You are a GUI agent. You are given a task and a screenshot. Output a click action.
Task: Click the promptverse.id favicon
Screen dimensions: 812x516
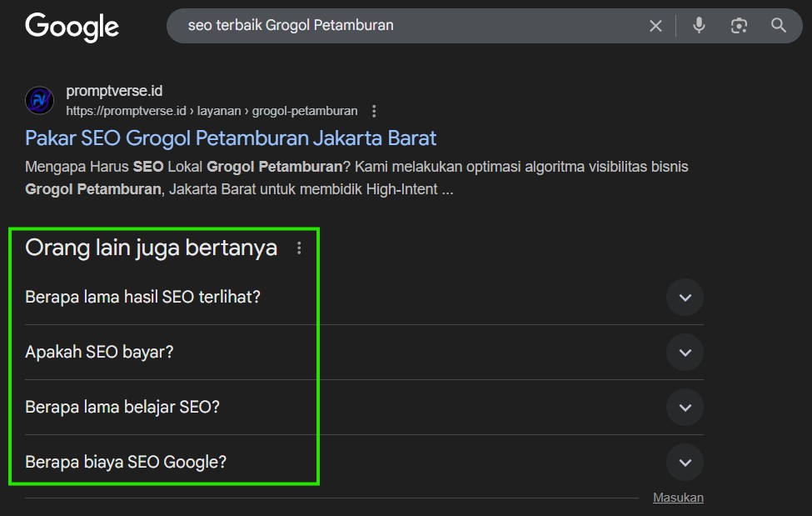(38, 100)
